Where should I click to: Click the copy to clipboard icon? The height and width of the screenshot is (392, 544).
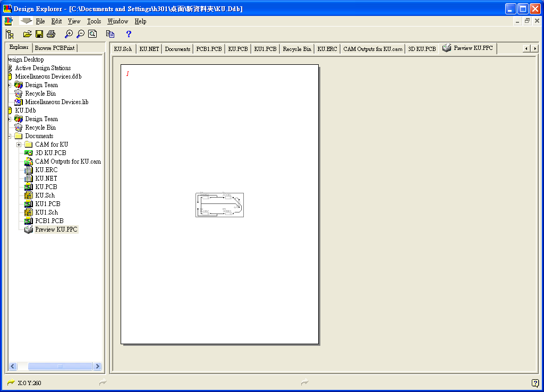[x=110, y=34]
